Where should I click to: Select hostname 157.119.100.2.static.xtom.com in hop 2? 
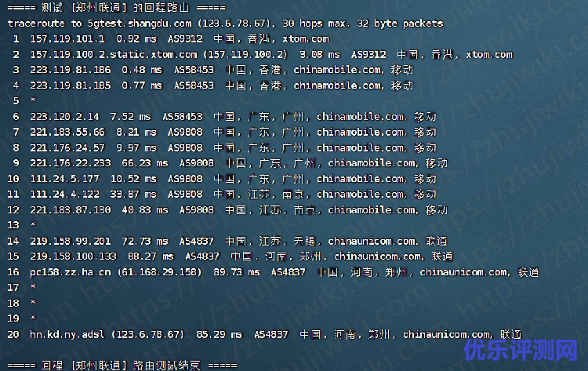coord(114,54)
